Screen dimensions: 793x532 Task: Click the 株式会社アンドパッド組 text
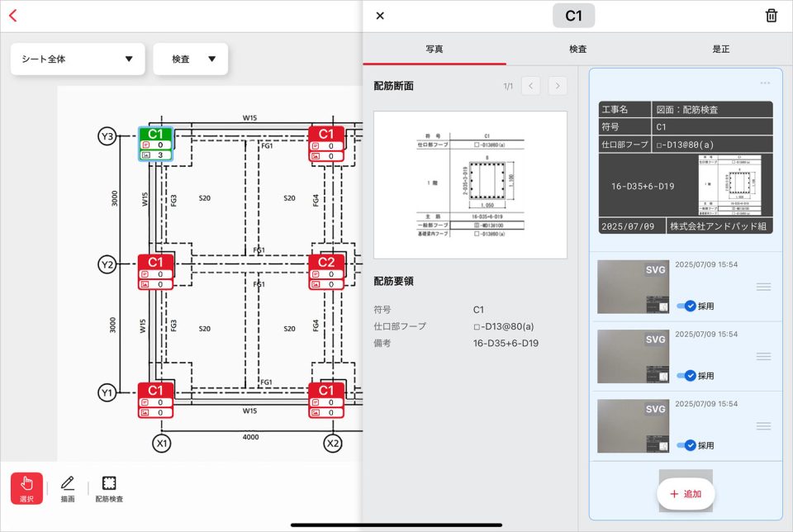[718, 226]
